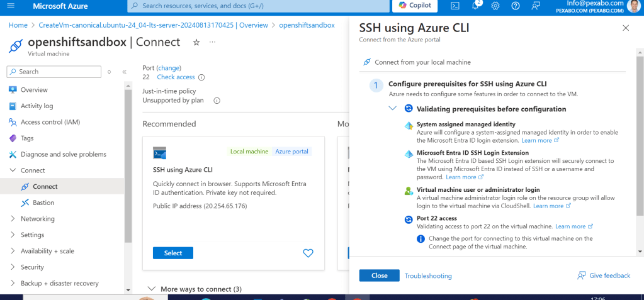Select the Connect sub-item in sidebar
This screenshot has width=644, height=300.
pyautogui.click(x=62, y=186)
